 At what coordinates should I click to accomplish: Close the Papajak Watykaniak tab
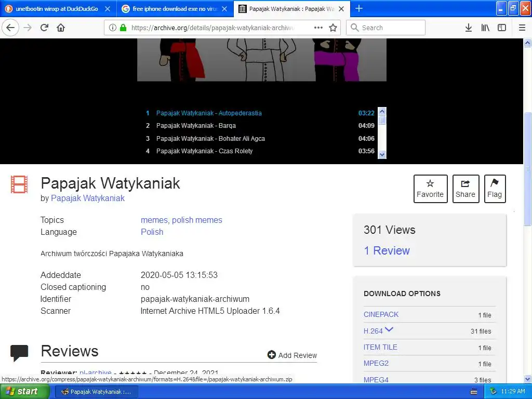click(342, 9)
